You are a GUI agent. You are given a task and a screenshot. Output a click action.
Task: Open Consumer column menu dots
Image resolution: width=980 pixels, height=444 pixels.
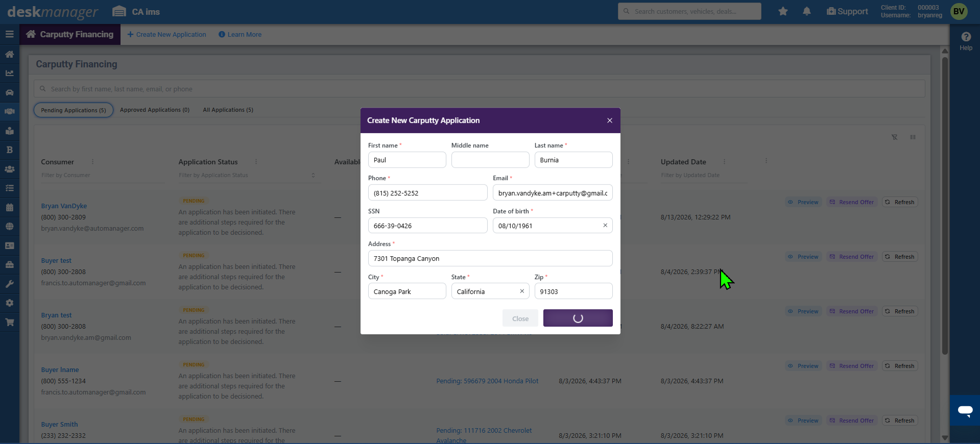pos(92,161)
